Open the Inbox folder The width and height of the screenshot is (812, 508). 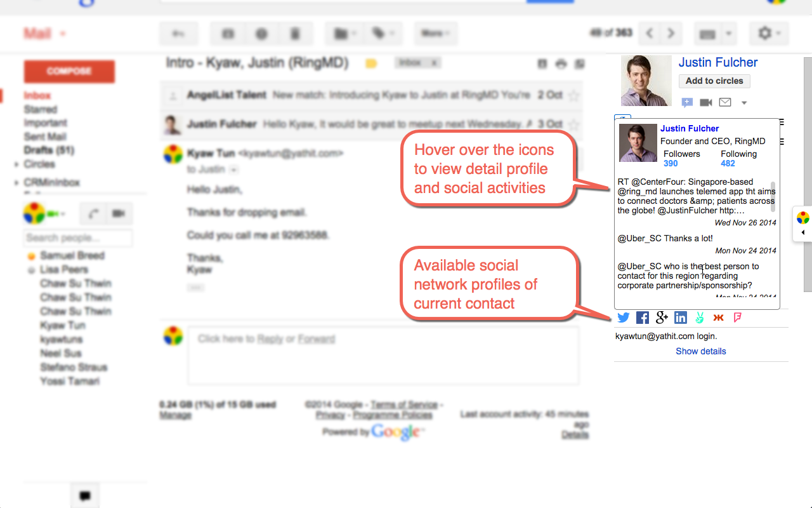(37, 95)
